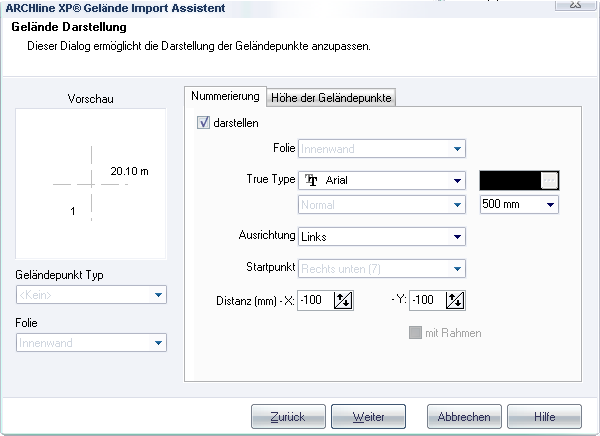
Task: Switch to Höhe der Geländepunkte tab
Action: coord(331,98)
